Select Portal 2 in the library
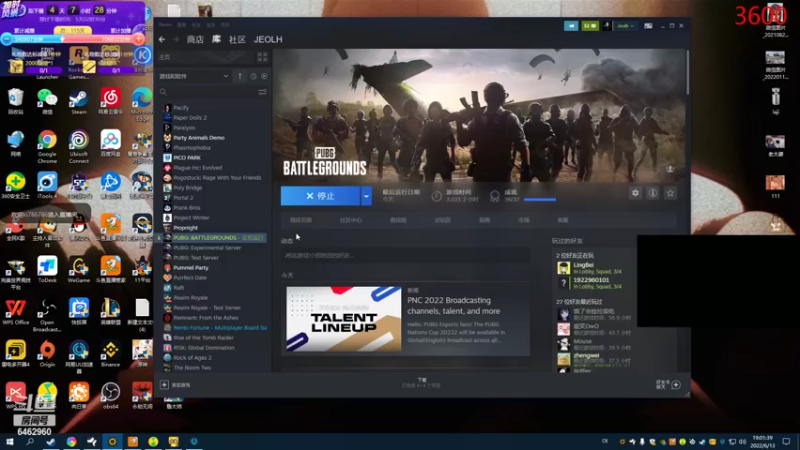The width and height of the screenshot is (800, 450). coord(183,197)
